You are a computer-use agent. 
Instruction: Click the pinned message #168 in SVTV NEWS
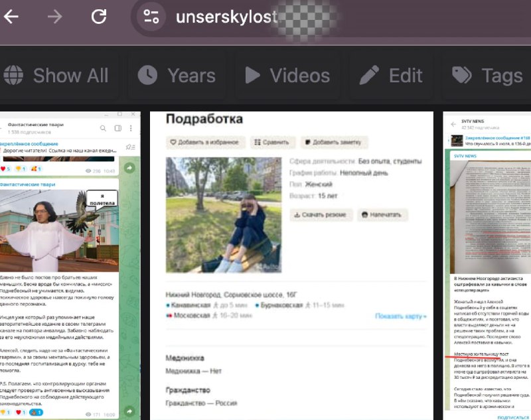click(491, 141)
